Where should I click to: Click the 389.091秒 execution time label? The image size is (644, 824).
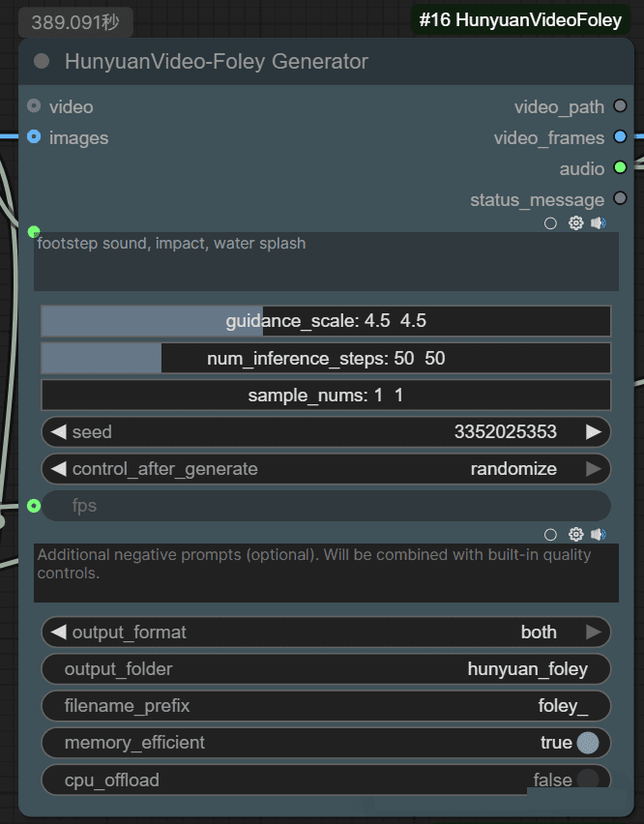click(75, 22)
